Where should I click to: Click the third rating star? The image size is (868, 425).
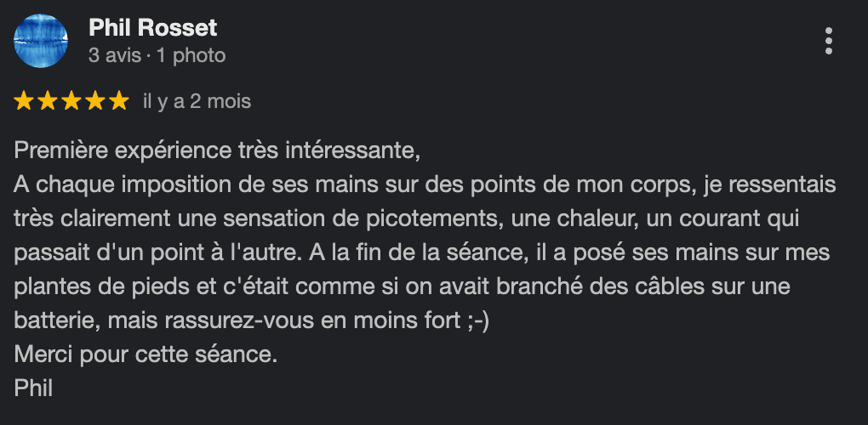click(x=71, y=102)
